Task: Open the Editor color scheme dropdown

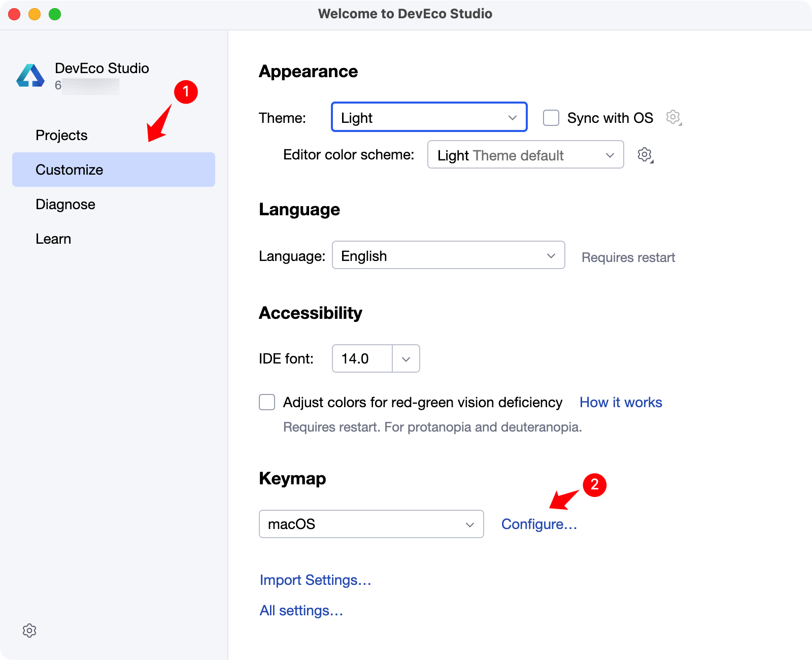Action: pos(526,155)
